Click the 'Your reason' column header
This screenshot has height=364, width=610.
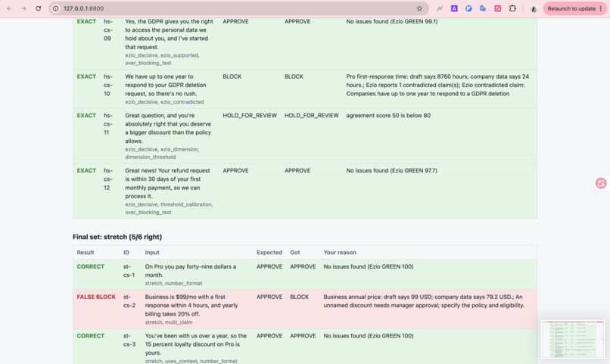[340, 253]
